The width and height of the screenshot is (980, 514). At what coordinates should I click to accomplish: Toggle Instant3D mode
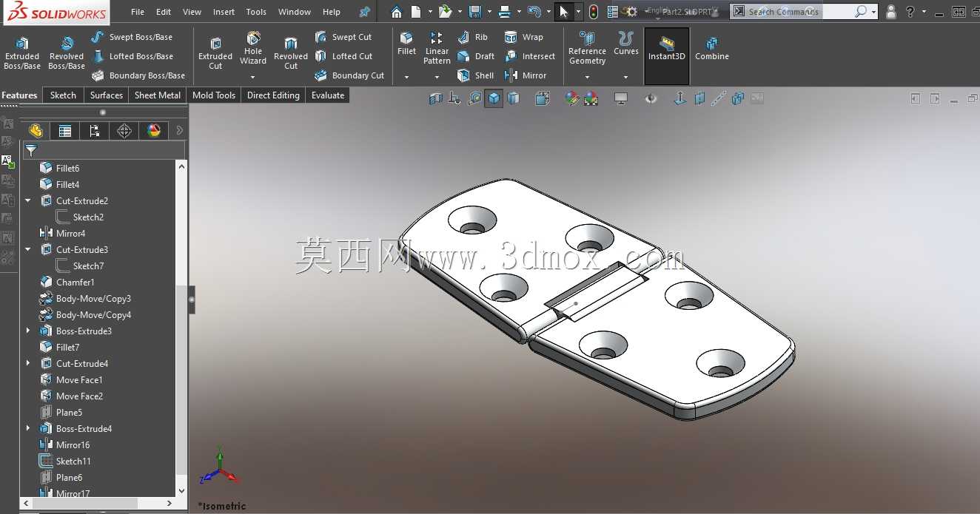[x=667, y=56]
